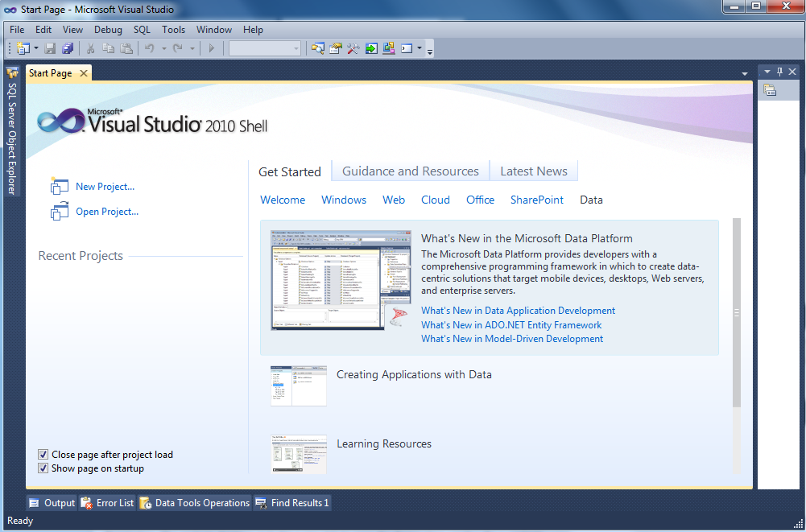Click the Creating Applications with Data thumbnail

(x=299, y=386)
